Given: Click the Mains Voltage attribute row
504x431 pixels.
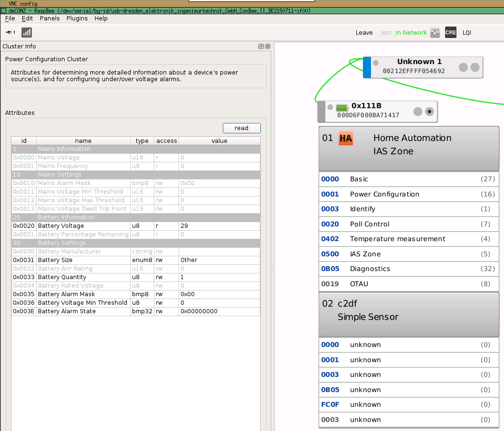Looking at the screenshot, I should (x=136, y=158).
